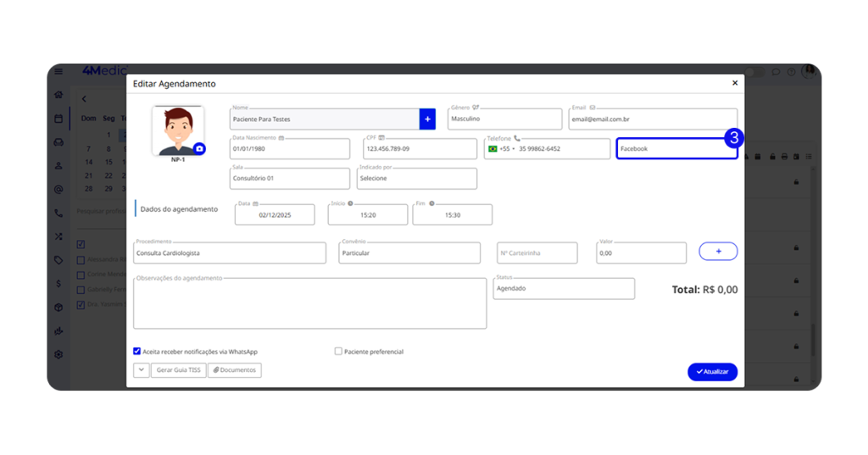868x455 pixels.
Task: Open the hamburger menu in top bar
Action: pyautogui.click(x=58, y=72)
